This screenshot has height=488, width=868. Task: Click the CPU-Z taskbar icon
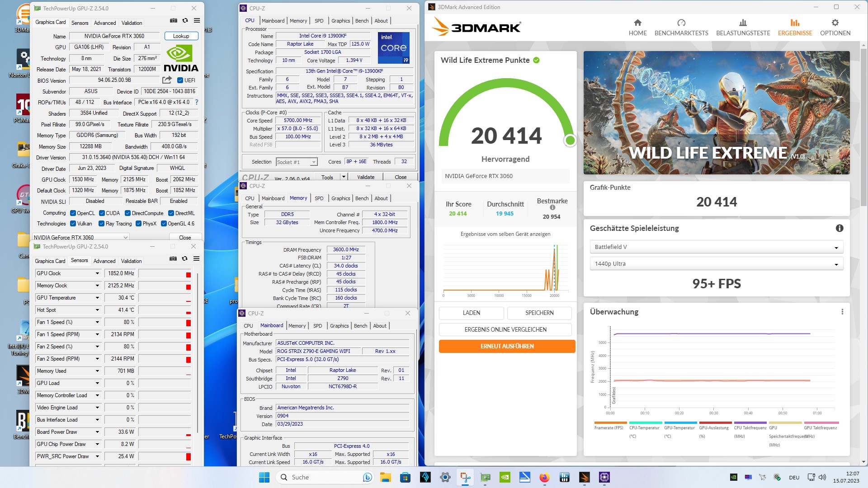604,477
